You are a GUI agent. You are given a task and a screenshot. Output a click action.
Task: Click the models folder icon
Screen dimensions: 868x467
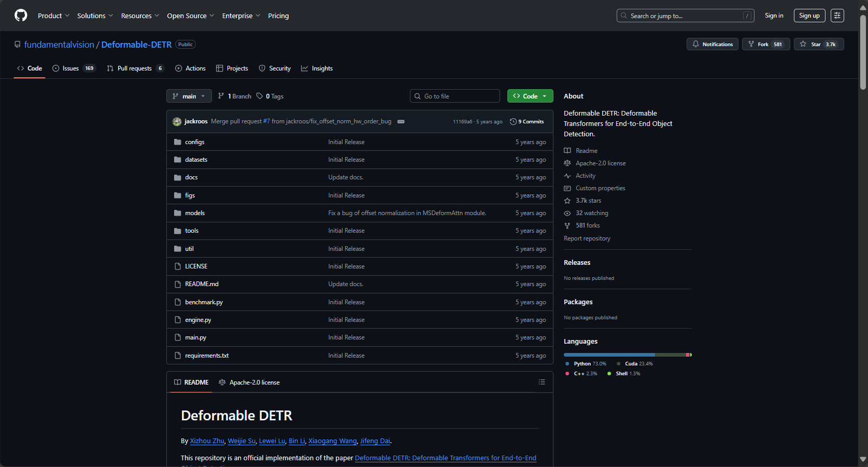pos(178,213)
